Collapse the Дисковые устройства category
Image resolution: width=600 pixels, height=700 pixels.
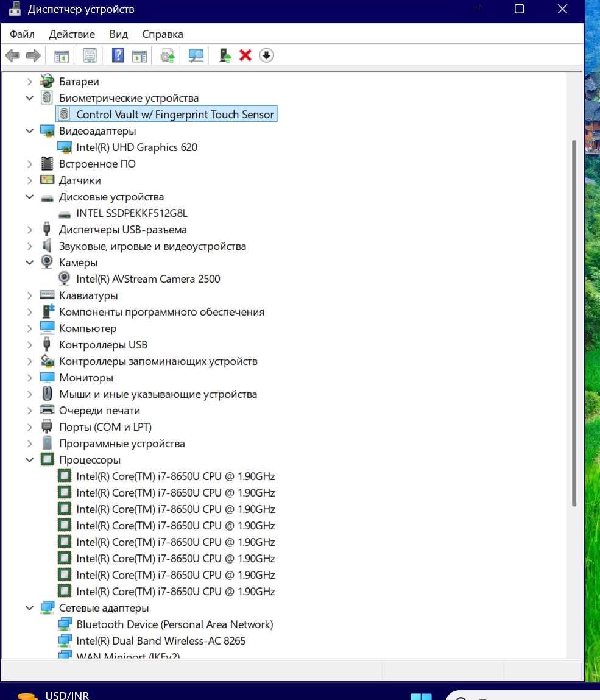(29, 196)
